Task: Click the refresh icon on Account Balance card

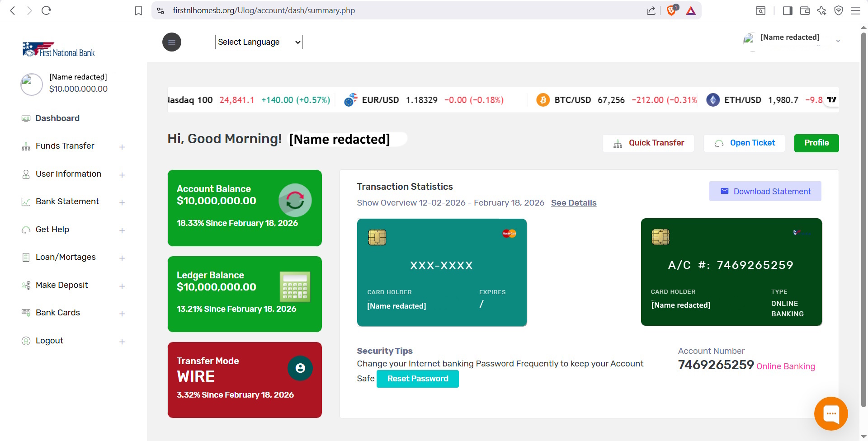Action: coord(295,200)
